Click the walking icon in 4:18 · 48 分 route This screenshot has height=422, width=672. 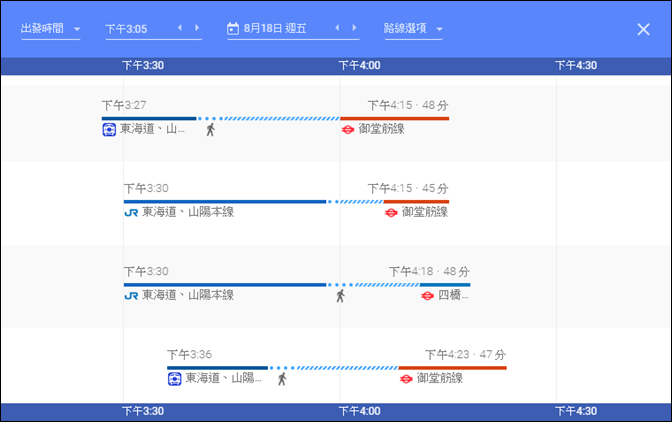(x=340, y=296)
